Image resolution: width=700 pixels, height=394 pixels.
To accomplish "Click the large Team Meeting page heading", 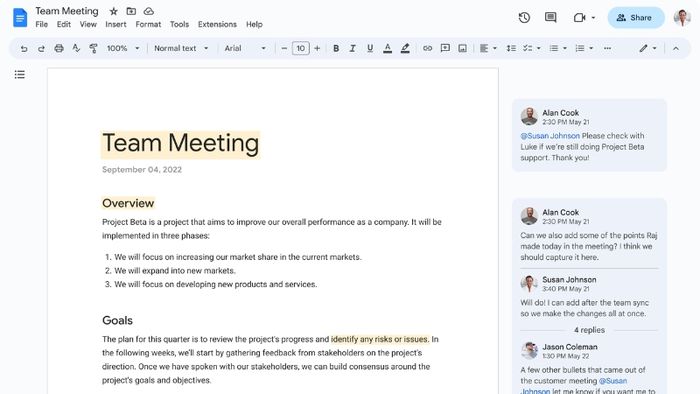I will [x=180, y=144].
